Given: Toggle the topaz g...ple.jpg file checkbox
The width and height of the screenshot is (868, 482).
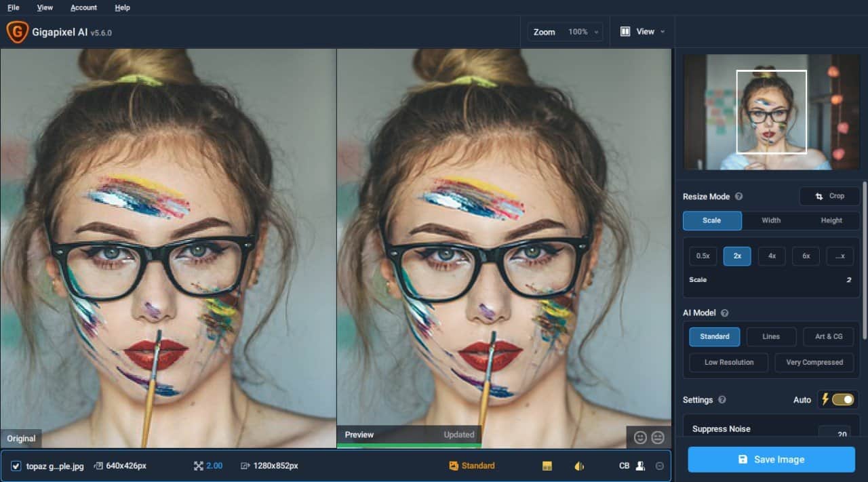Looking at the screenshot, I should [x=16, y=466].
